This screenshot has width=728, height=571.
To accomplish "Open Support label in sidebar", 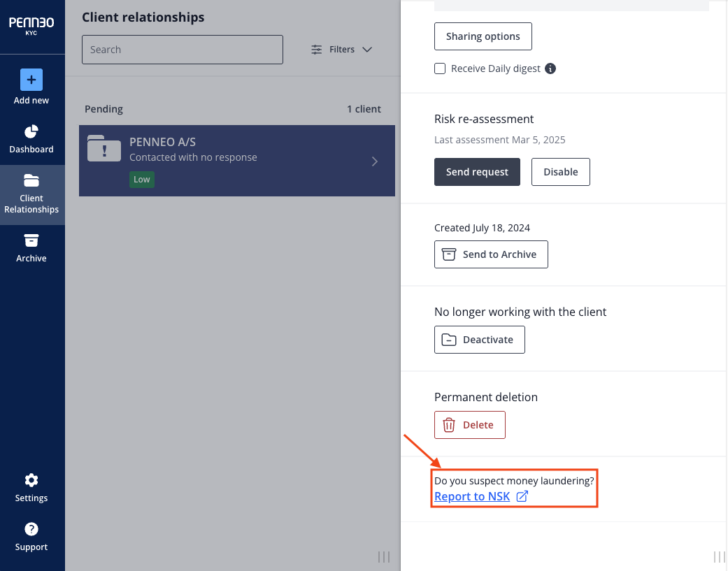I will [x=31, y=547].
